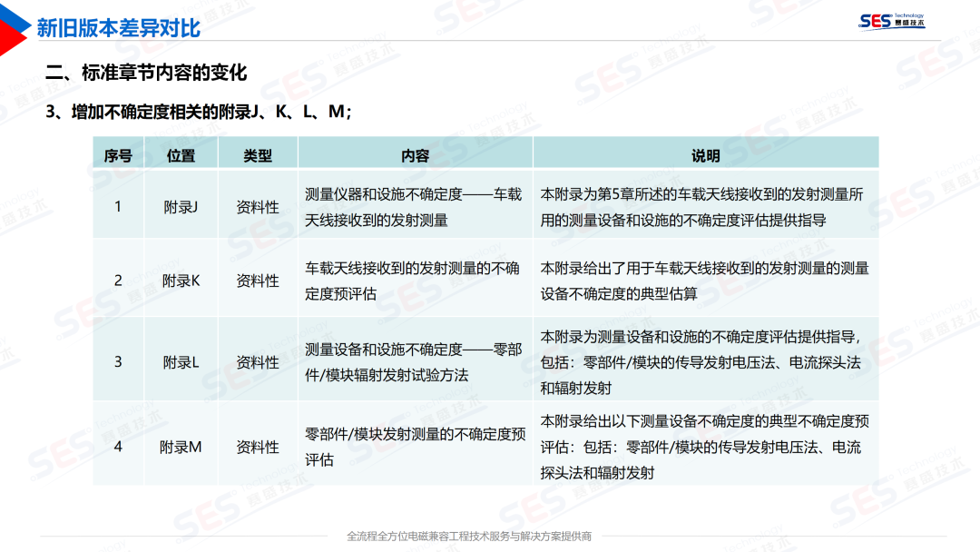980x552 pixels.
Task: Click the 附录J cell
Action: [x=181, y=207]
